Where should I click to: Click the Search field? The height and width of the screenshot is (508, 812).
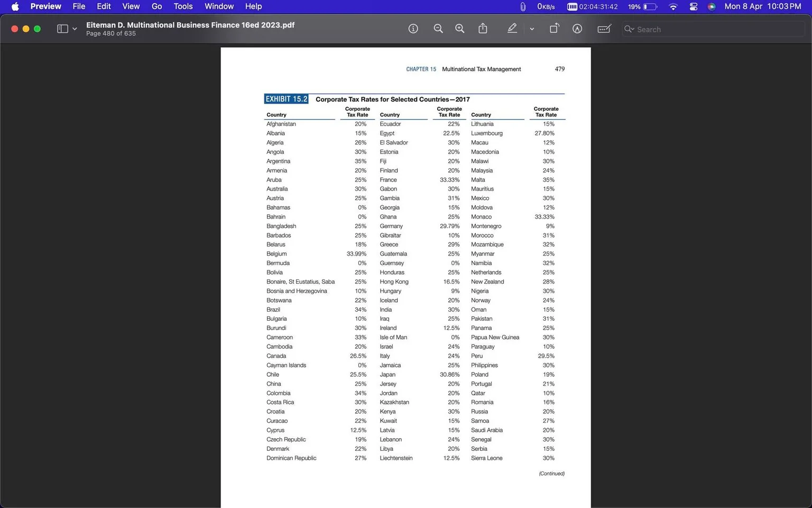point(713,29)
